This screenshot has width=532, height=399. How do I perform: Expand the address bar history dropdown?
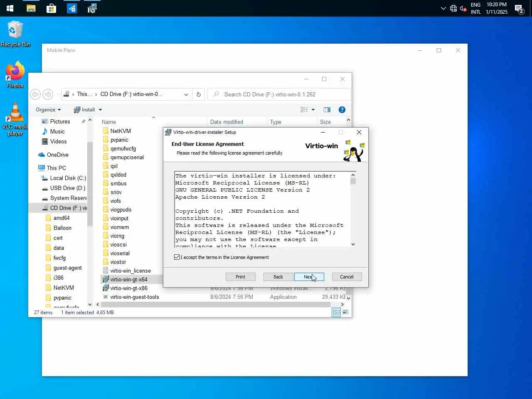coord(186,94)
